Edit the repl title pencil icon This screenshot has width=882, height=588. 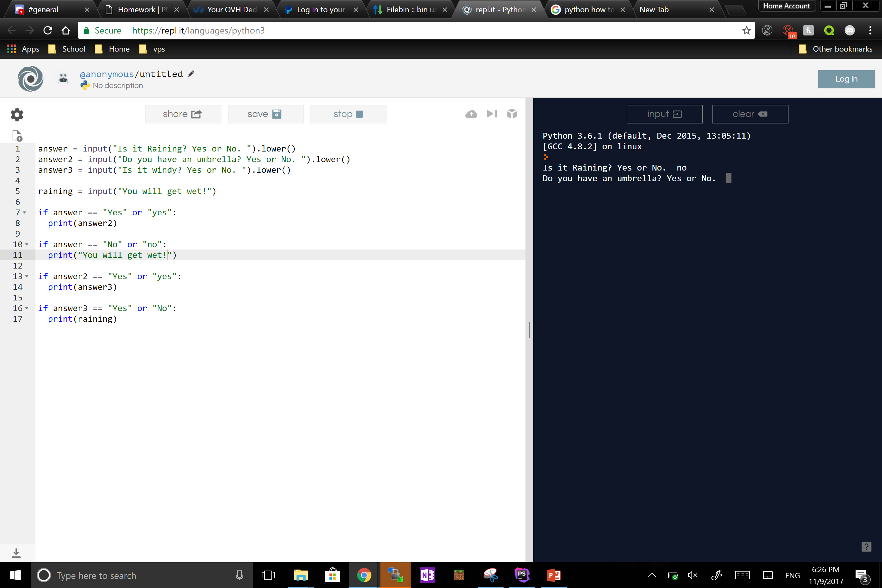191,74
